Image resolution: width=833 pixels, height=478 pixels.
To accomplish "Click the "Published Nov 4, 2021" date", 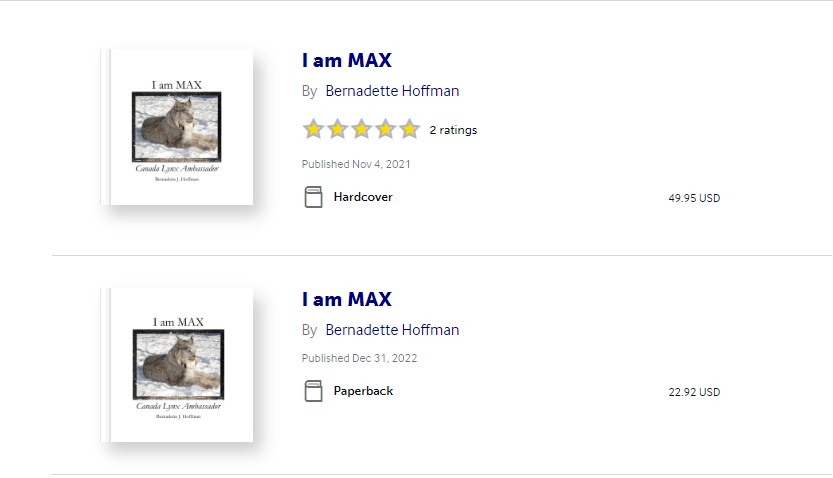I will [x=356, y=164].
